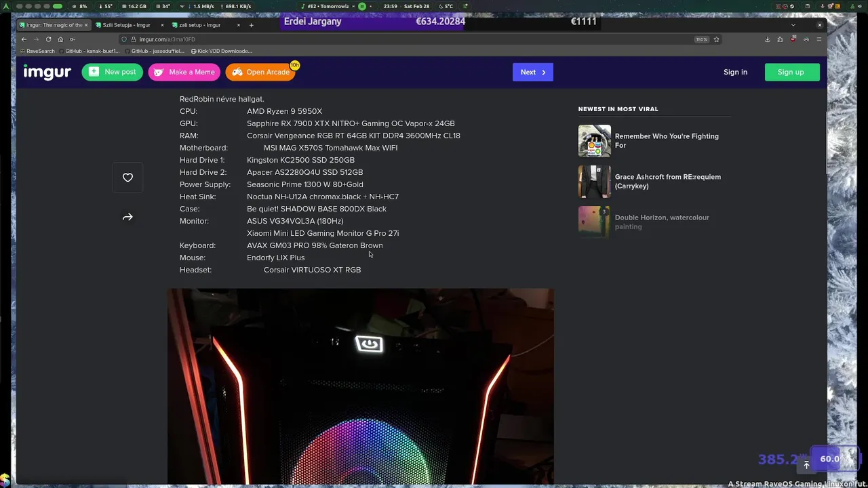Open the RaveSearch bookmark
Viewport: 868px width, 488px height.
(x=37, y=51)
